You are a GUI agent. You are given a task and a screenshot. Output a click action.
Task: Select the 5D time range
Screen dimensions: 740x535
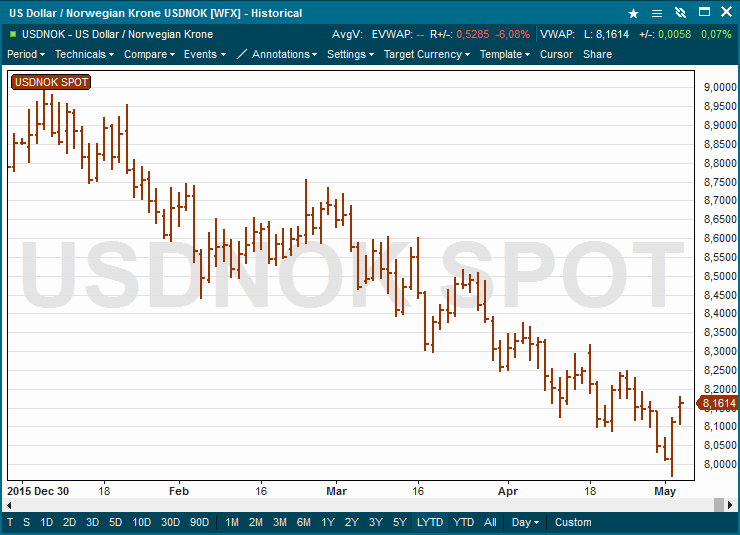[116, 522]
